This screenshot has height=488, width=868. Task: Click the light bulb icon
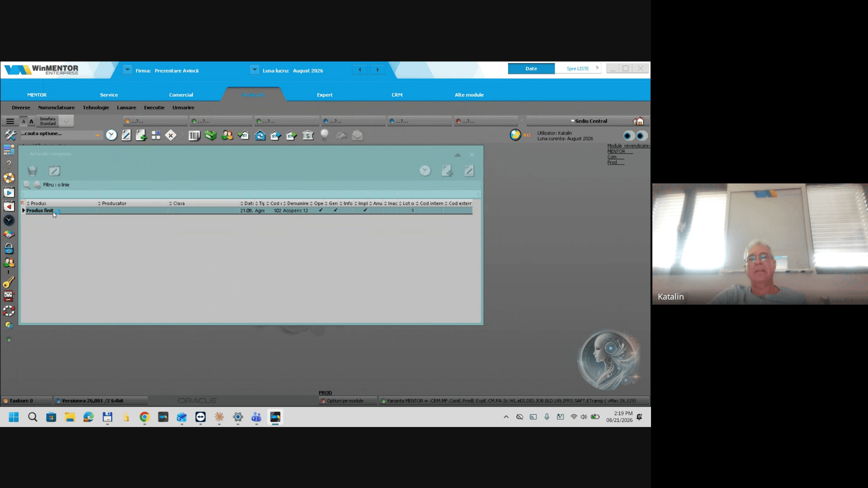(x=324, y=135)
